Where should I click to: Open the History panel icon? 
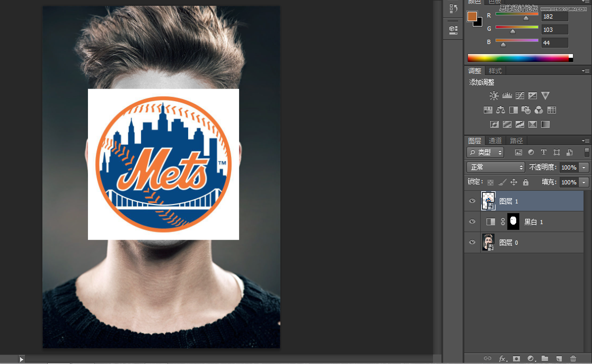pos(454,8)
